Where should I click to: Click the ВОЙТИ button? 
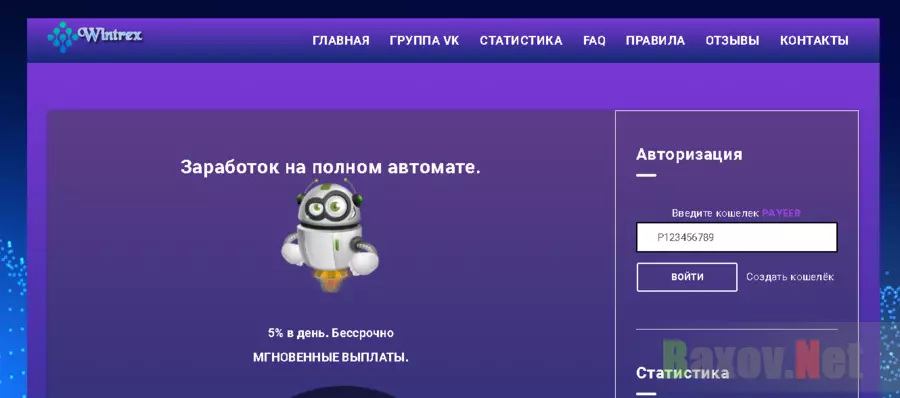point(687,277)
